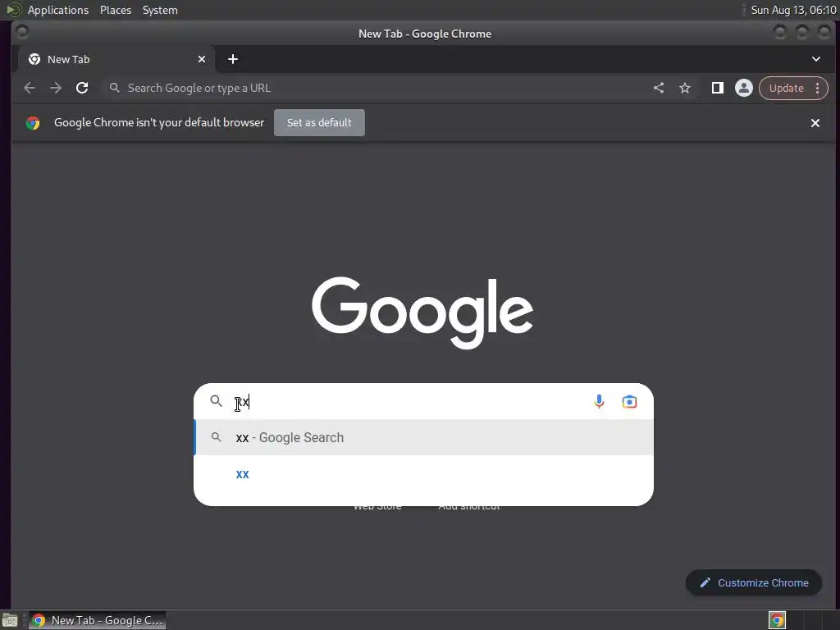
Task: Reload the page with the refresh icon
Action: tap(82, 88)
